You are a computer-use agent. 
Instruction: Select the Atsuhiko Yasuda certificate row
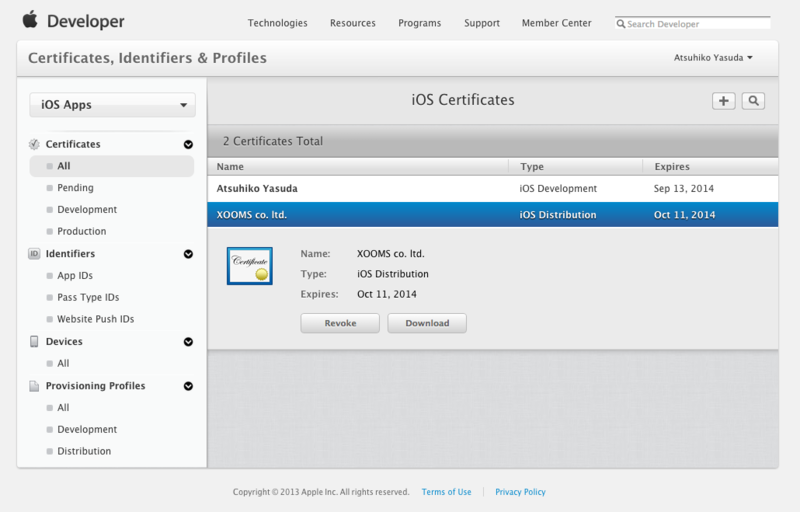(x=493, y=189)
